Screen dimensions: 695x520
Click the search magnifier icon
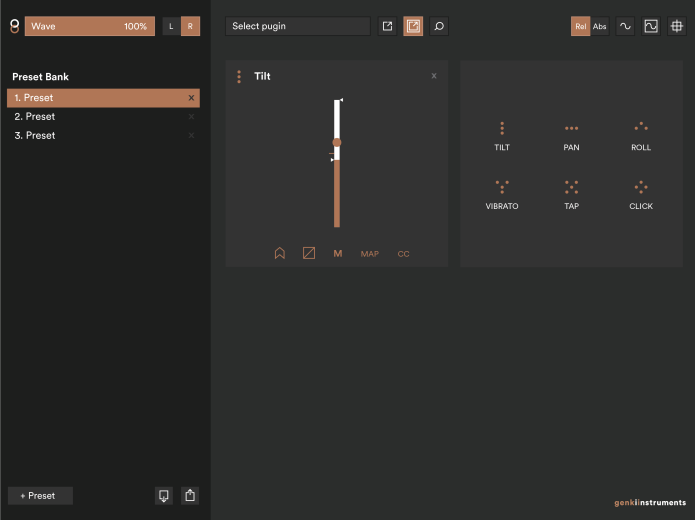coord(439,26)
